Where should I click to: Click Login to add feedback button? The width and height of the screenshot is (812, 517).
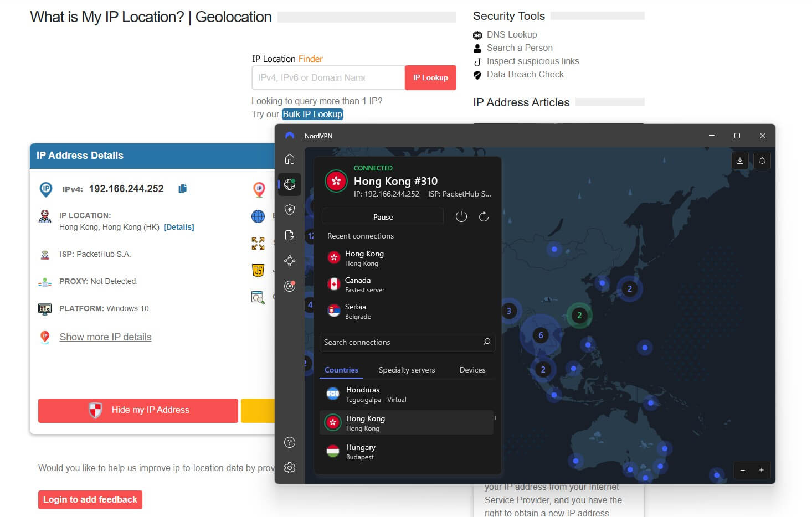click(x=90, y=499)
